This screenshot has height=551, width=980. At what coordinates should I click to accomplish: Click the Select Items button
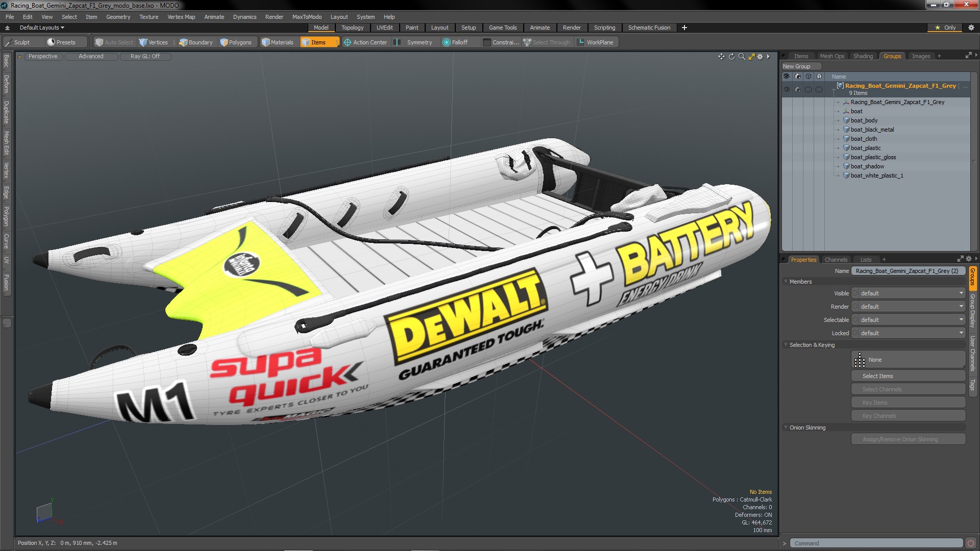(x=909, y=376)
